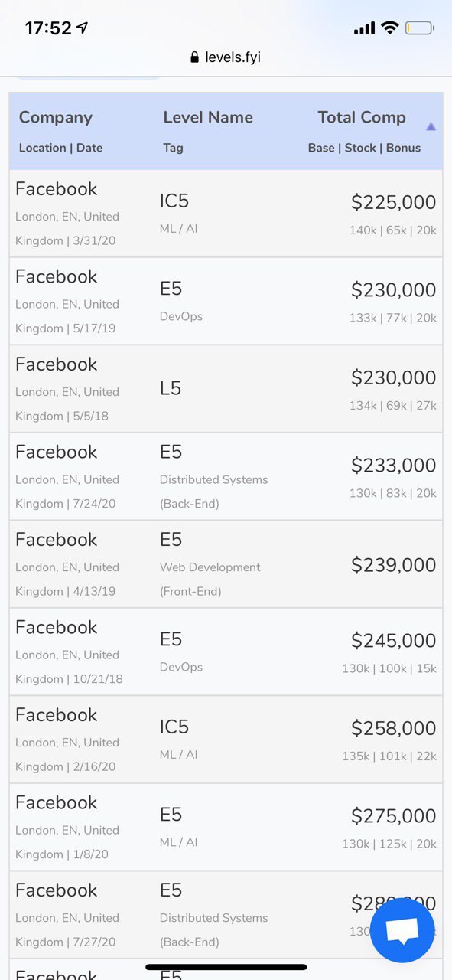Select the Facebook L5 row dated 5/5/18
452x980 pixels.
pyautogui.click(x=226, y=389)
